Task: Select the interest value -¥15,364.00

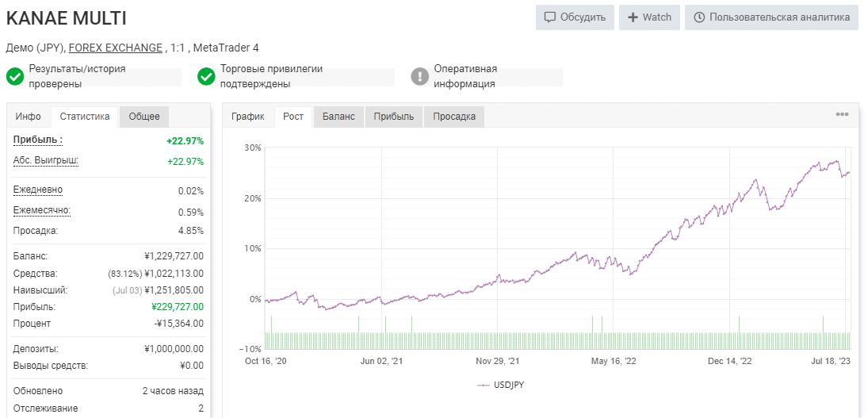Action: pos(178,323)
